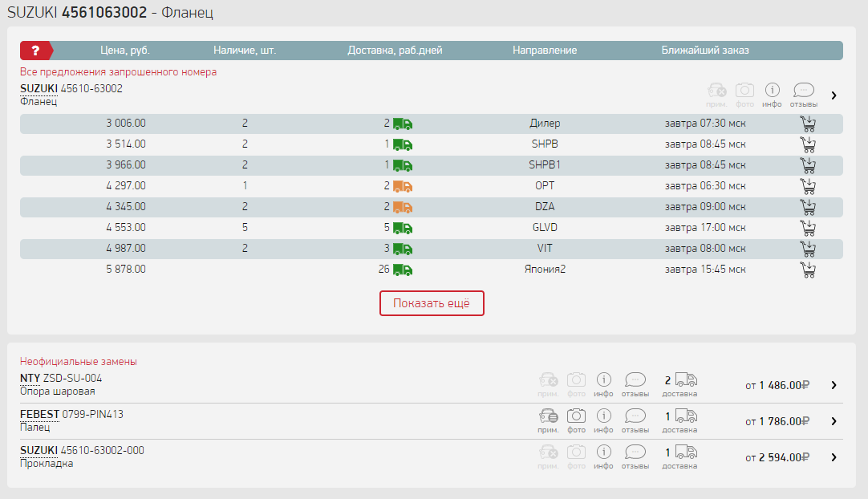Open the SUZUKI brand link above Фланец

[39, 88]
